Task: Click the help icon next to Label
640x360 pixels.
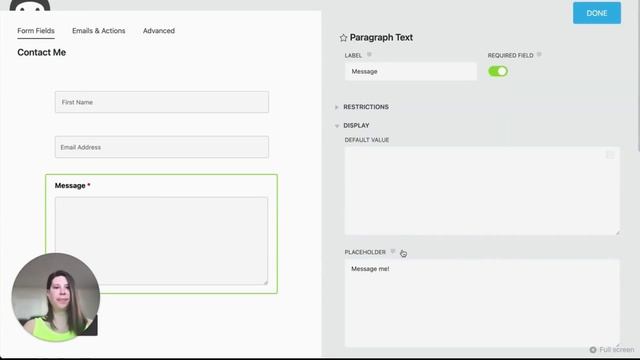Action: [369, 55]
